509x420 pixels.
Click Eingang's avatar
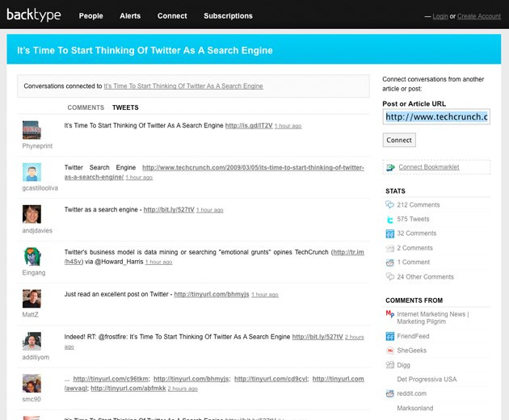click(32, 256)
